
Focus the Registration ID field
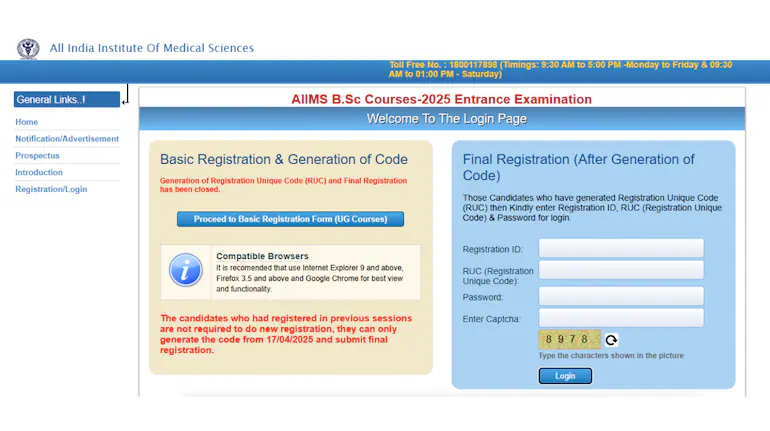(x=621, y=248)
